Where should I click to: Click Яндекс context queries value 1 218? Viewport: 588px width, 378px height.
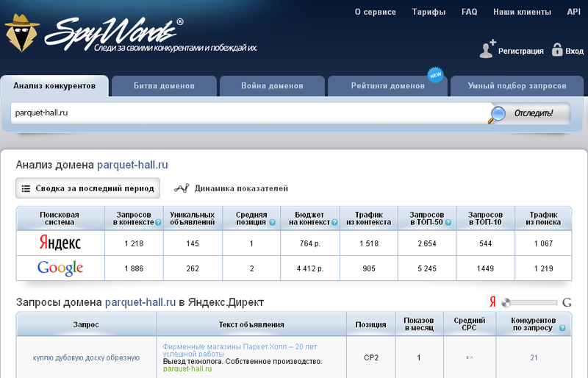(134, 243)
